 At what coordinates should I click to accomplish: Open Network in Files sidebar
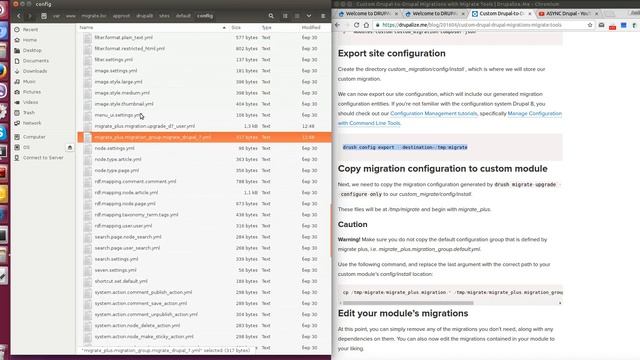32,123
